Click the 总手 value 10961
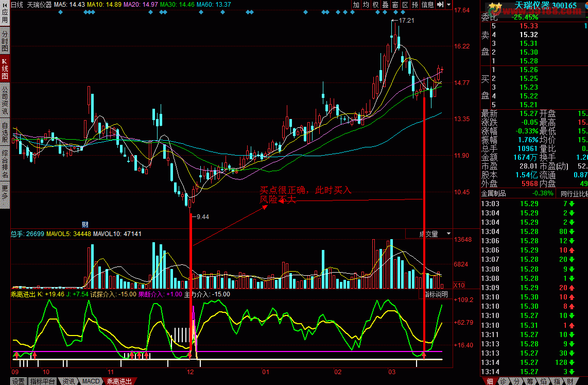 [528, 148]
